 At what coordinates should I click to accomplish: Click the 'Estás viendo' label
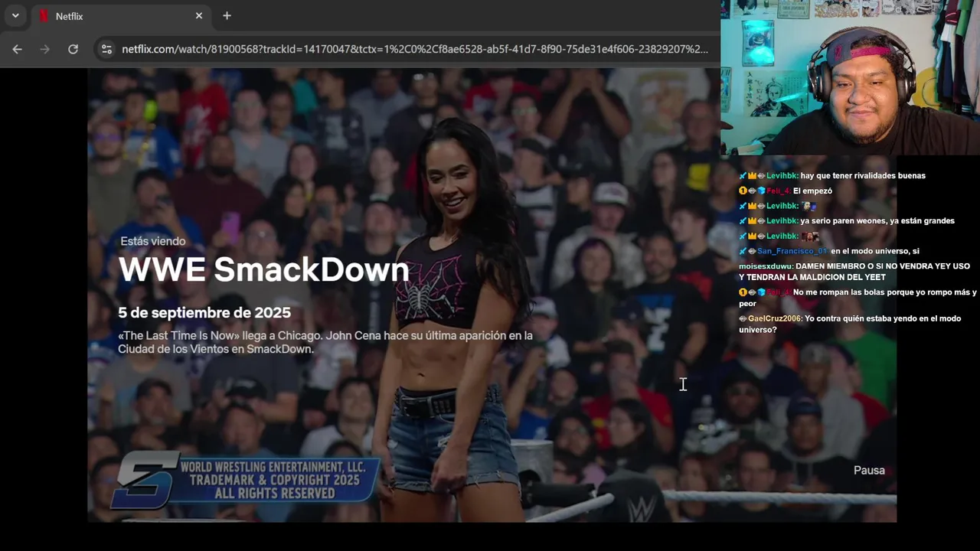coord(153,241)
